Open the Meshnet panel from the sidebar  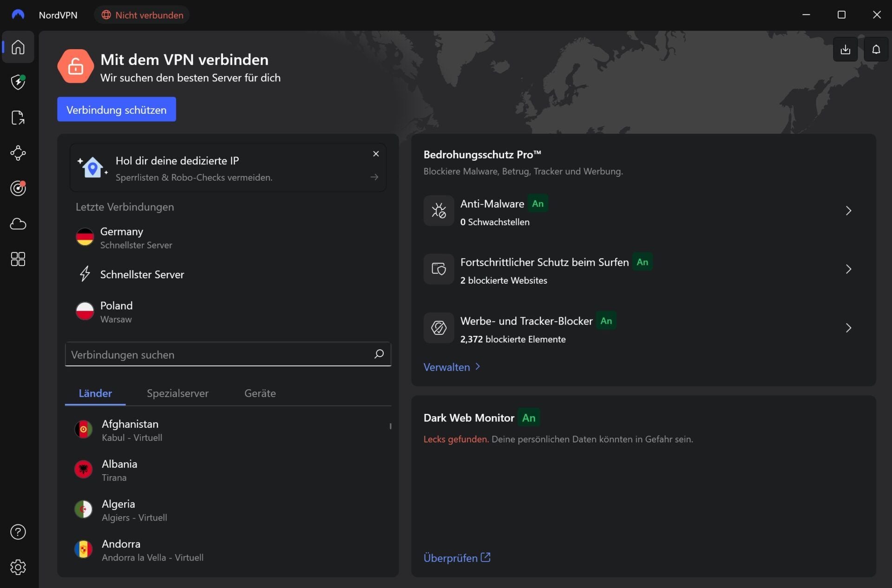click(18, 153)
